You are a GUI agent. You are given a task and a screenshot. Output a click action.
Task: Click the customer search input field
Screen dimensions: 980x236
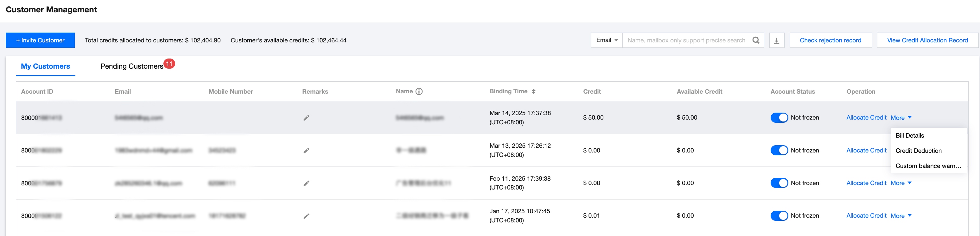[686, 40]
